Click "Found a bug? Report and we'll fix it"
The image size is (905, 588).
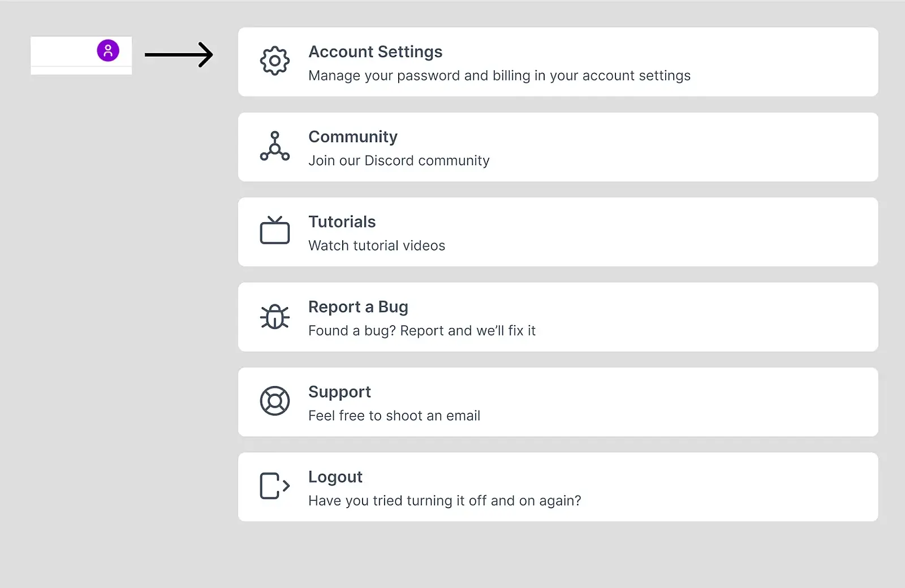[422, 331]
